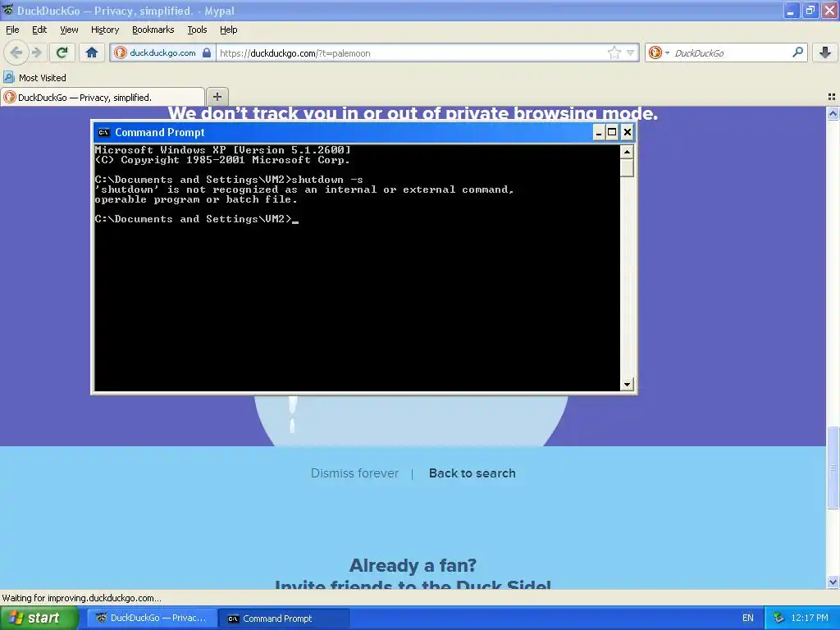Open the browser home page
The image size is (840, 630).
92,52
